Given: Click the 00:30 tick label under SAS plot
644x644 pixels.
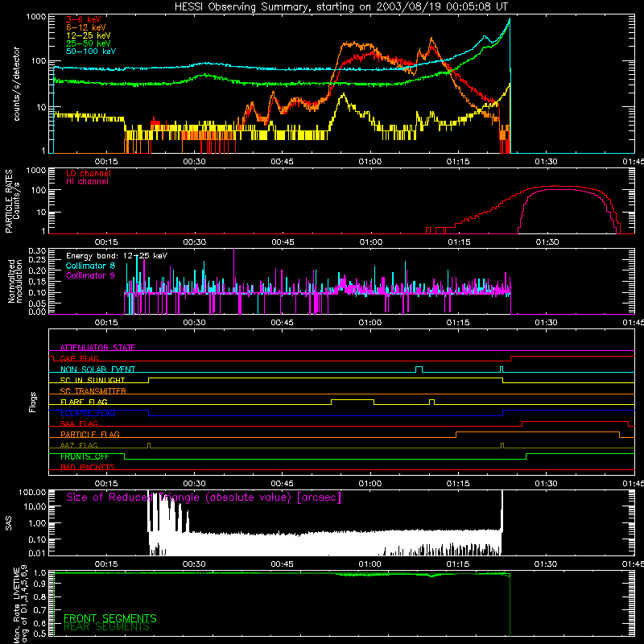Looking at the screenshot, I should (194, 564).
